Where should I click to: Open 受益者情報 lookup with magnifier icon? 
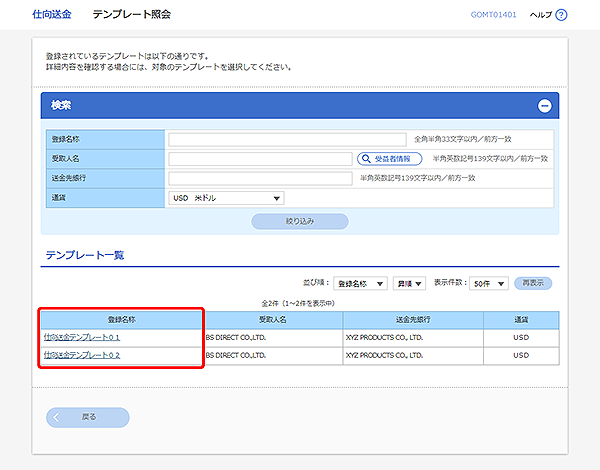[x=389, y=158]
